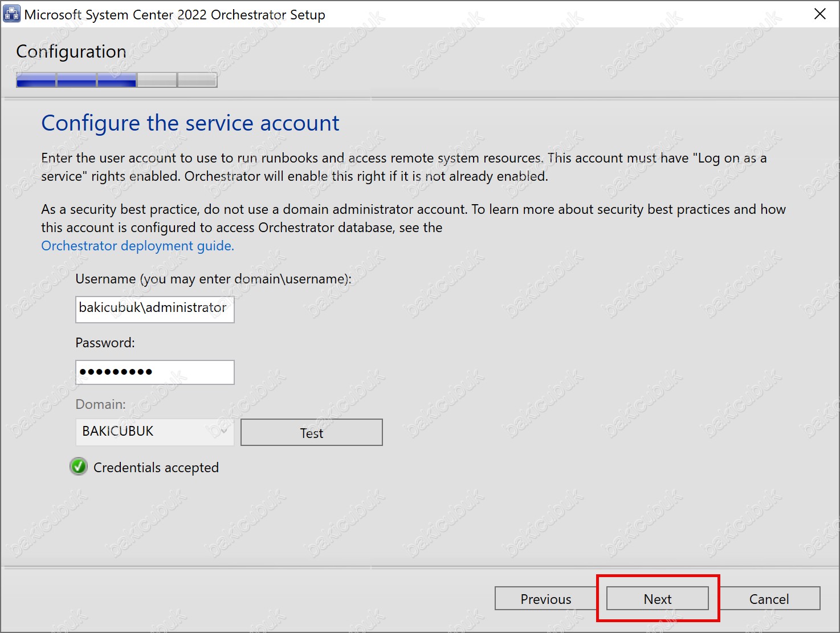
Task: Click the green Credentials accepted checkmark icon
Action: 79,466
